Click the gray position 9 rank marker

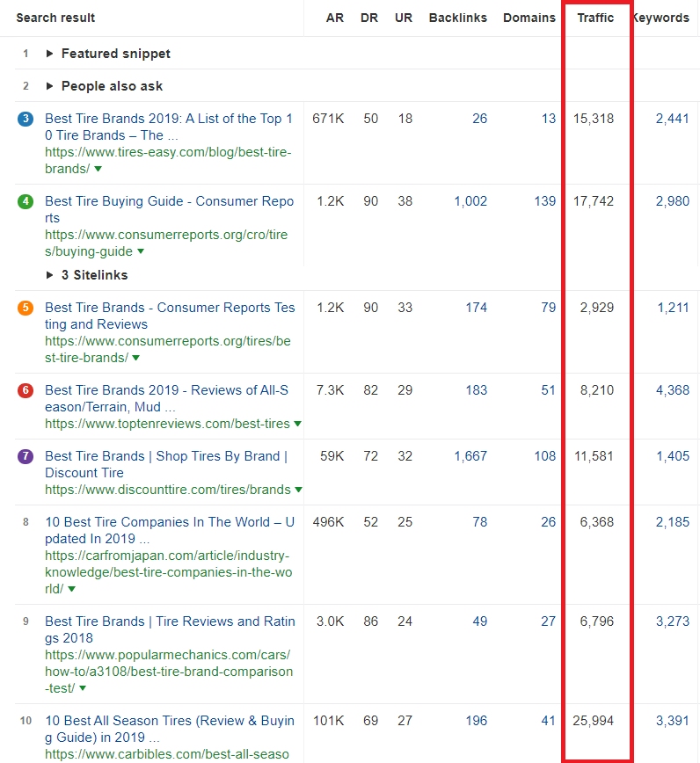pyautogui.click(x=25, y=621)
